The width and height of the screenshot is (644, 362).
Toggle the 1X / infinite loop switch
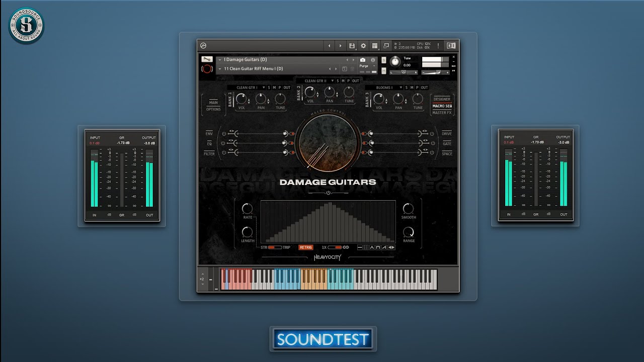click(x=335, y=247)
